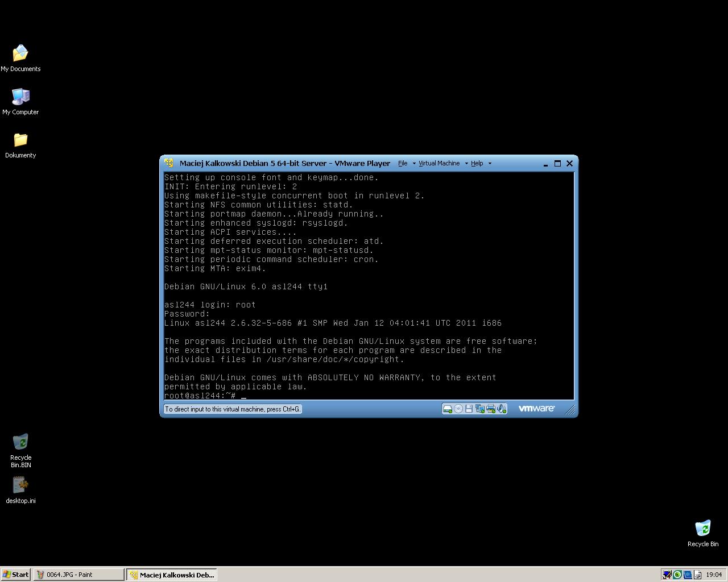Viewport: 728px width, 582px height.
Task: Open the File menu in VMware Player
Action: [403, 163]
